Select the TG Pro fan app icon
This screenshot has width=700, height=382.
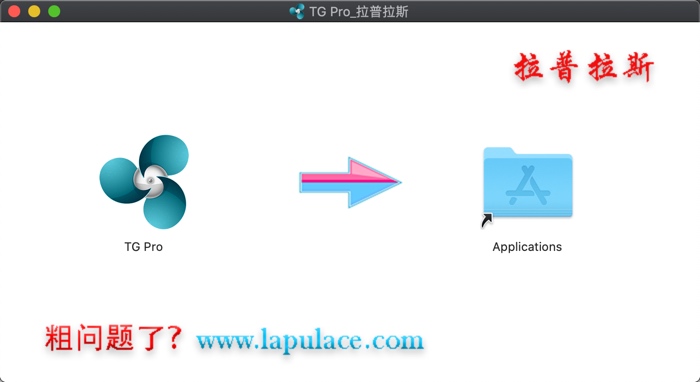coord(144,182)
